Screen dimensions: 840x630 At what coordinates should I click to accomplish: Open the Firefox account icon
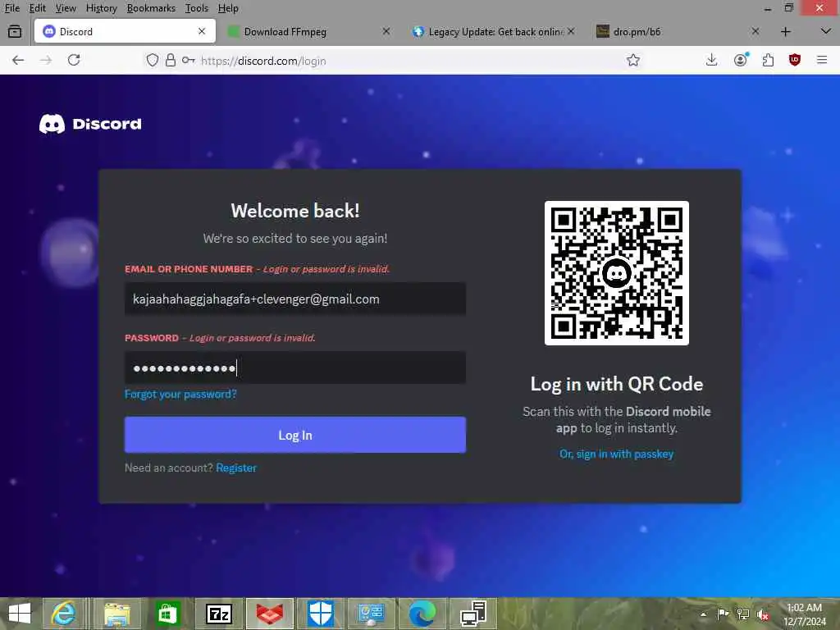(741, 60)
